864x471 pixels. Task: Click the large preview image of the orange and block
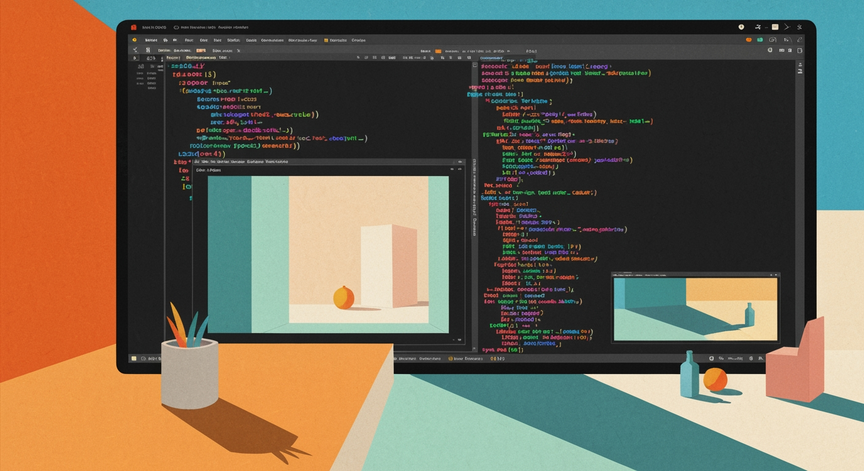(328, 255)
